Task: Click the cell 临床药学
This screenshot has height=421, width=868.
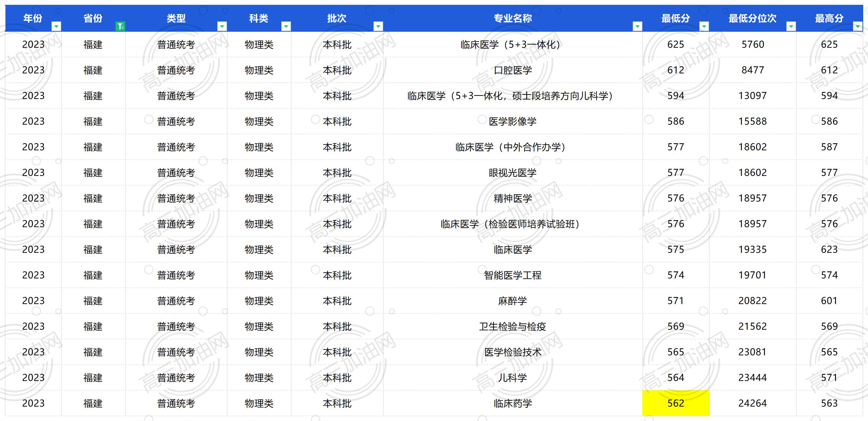Action: [513, 403]
